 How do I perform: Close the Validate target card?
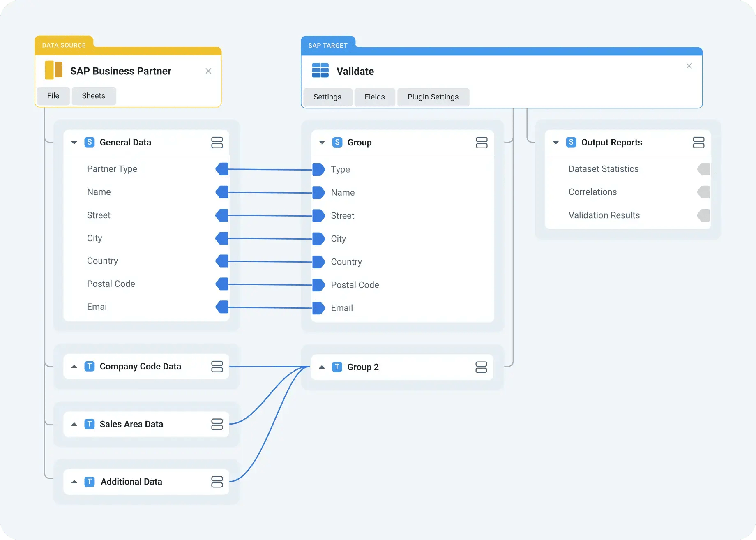(689, 66)
